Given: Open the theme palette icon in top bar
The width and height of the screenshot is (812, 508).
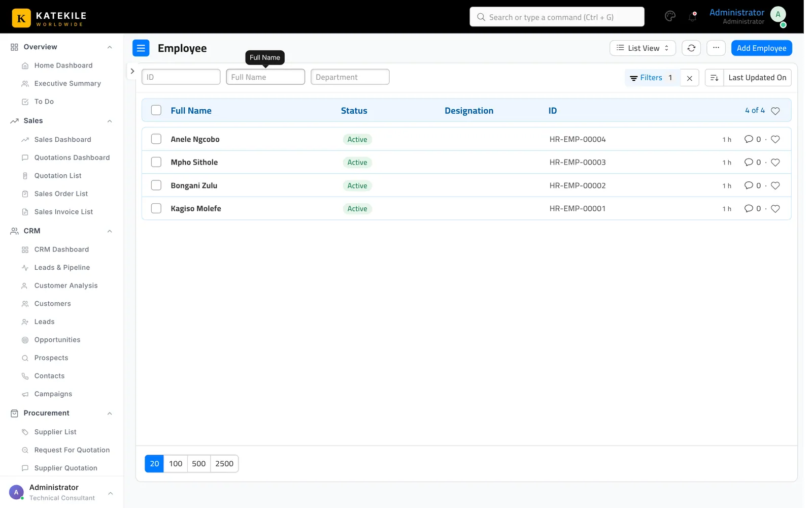Looking at the screenshot, I should point(670,16).
